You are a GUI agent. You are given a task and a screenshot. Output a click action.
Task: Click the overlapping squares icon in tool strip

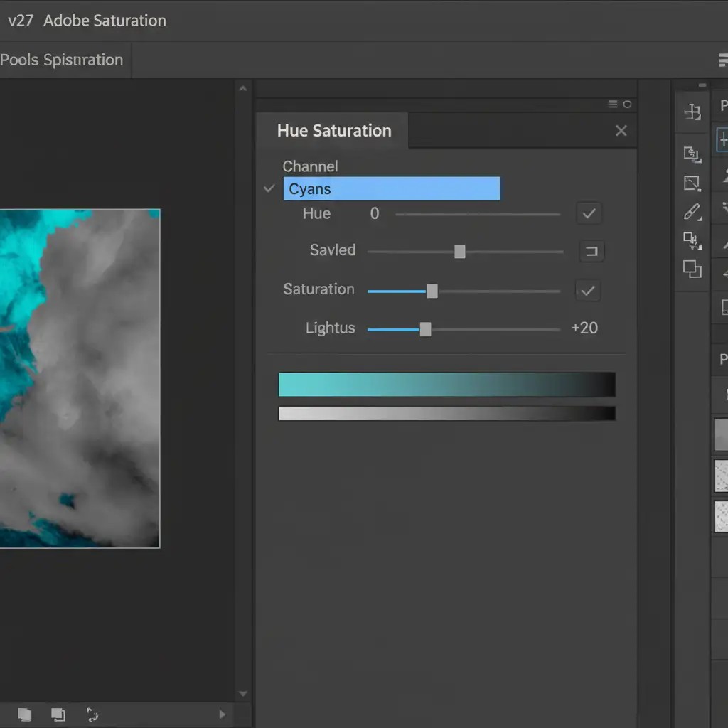[692, 269]
